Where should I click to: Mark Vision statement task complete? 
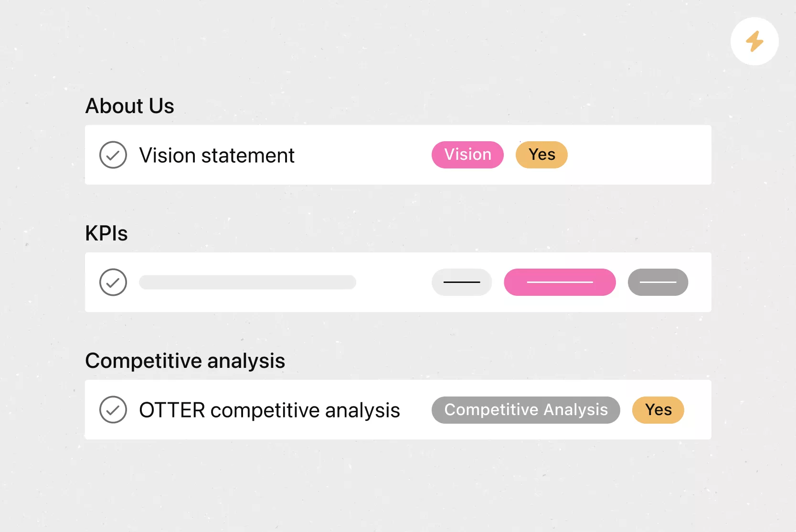113,155
